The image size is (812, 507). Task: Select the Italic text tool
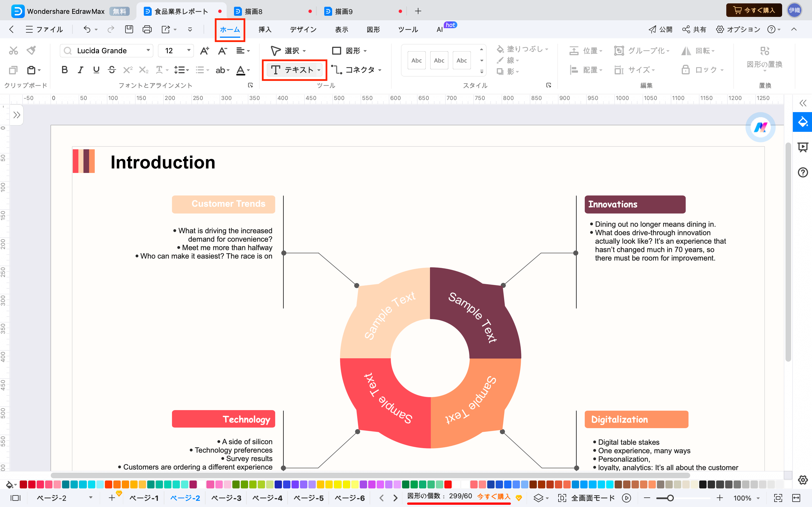pos(81,70)
